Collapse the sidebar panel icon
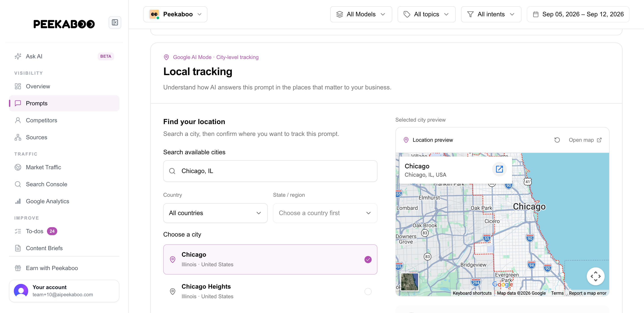This screenshot has height=313, width=644. [x=115, y=23]
